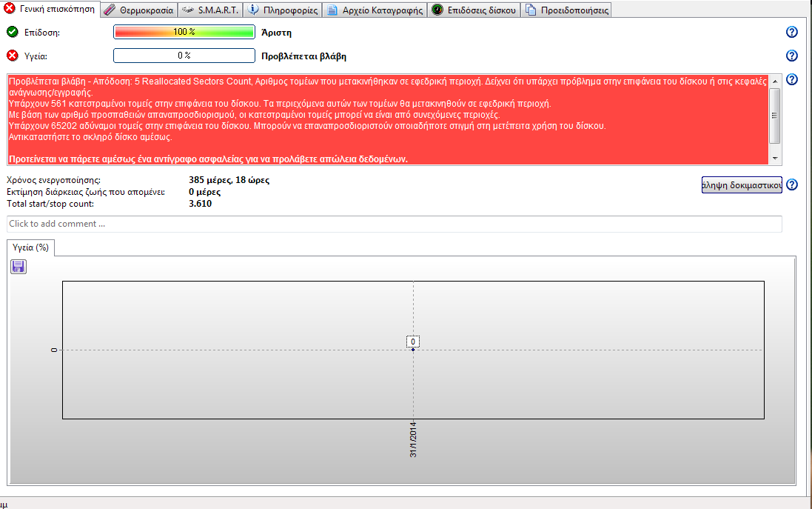Click the '385 μέρες, 18 ώρες' value
This screenshot has width=812, height=509.
click(229, 180)
